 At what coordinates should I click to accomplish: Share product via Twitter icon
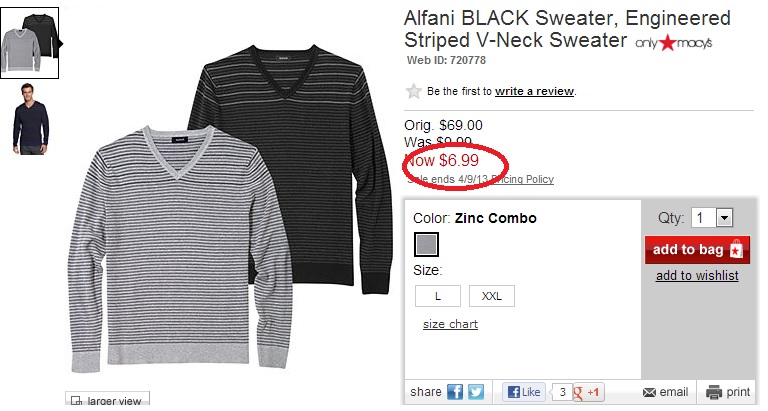(476, 392)
